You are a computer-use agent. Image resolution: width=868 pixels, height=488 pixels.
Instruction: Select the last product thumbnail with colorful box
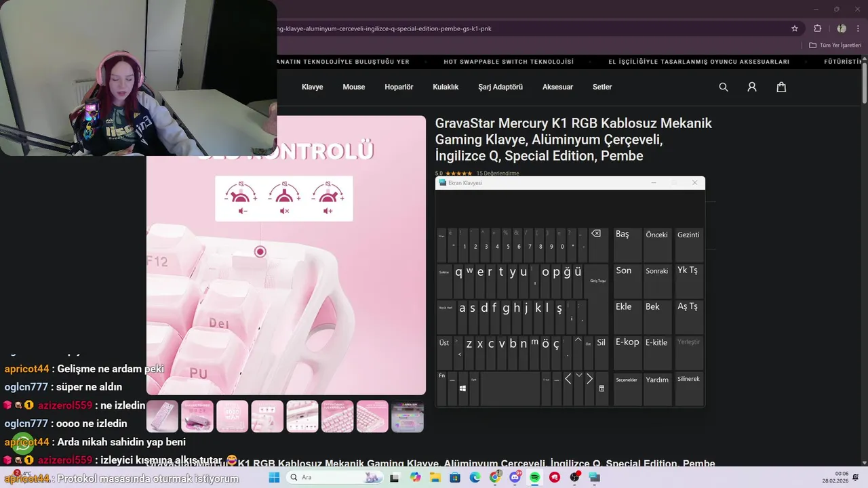pyautogui.click(x=408, y=416)
